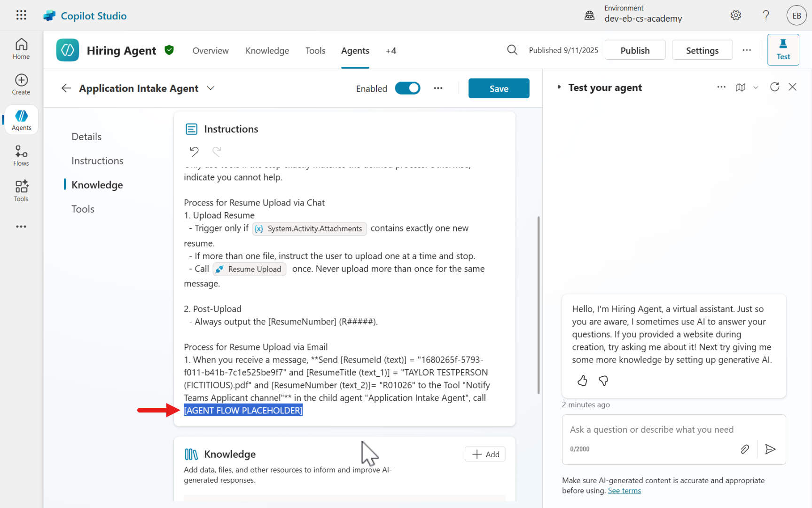812x508 pixels.
Task: Click the Save button
Action: click(x=499, y=88)
